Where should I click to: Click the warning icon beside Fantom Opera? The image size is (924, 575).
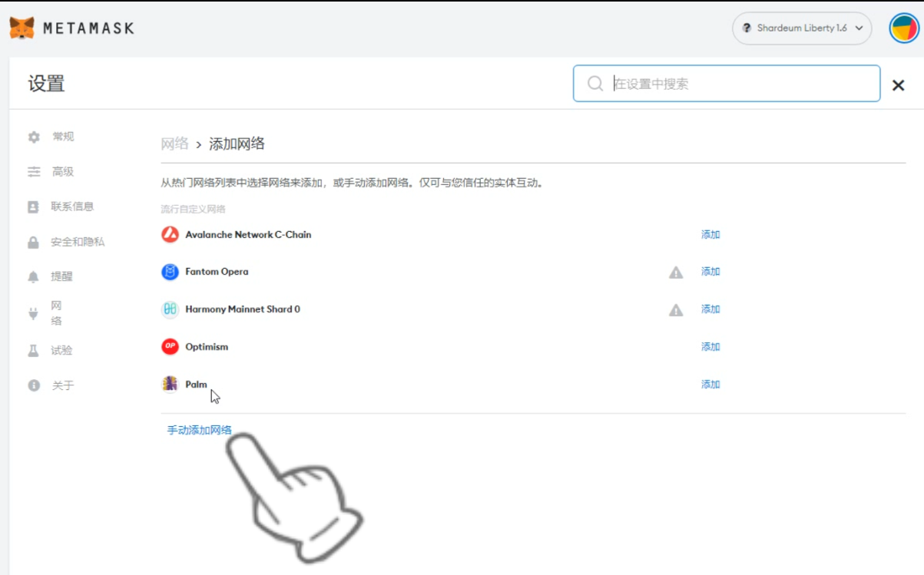click(x=677, y=271)
